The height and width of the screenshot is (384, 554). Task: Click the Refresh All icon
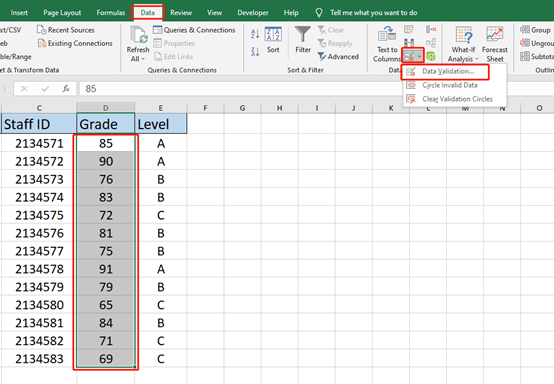(138, 35)
